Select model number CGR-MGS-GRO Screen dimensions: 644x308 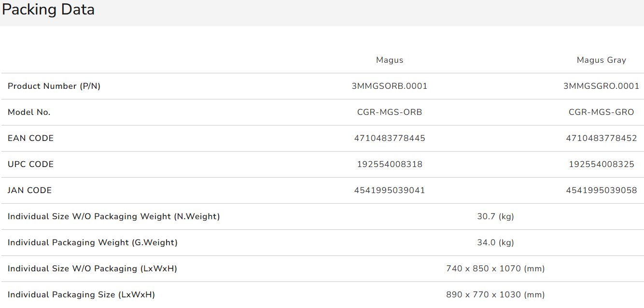coord(601,112)
